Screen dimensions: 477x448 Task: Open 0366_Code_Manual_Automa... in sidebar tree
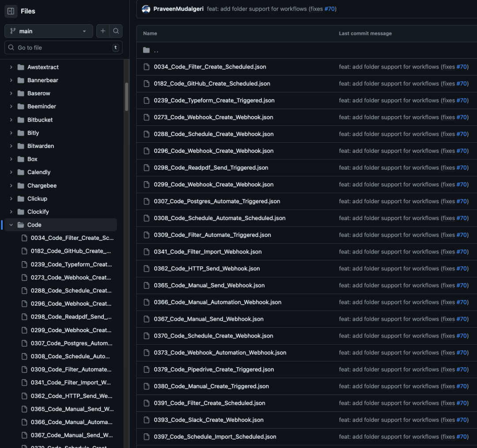tap(72, 422)
